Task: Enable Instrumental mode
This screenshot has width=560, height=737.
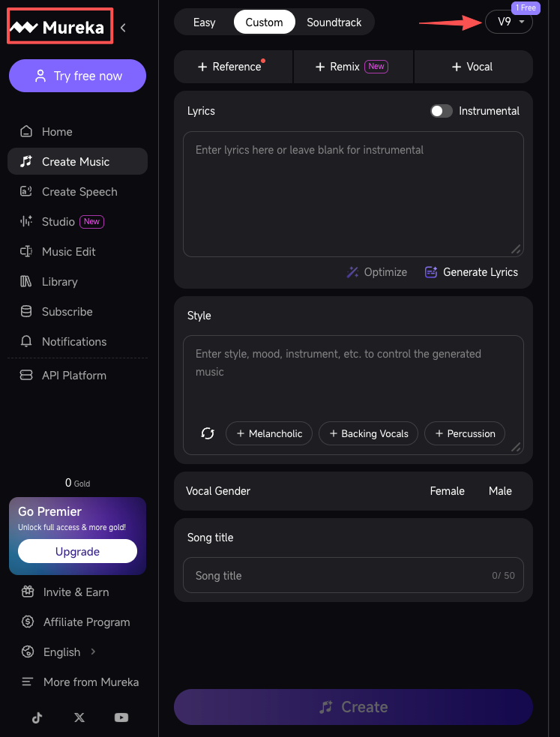Action: [x=442, y=110]
